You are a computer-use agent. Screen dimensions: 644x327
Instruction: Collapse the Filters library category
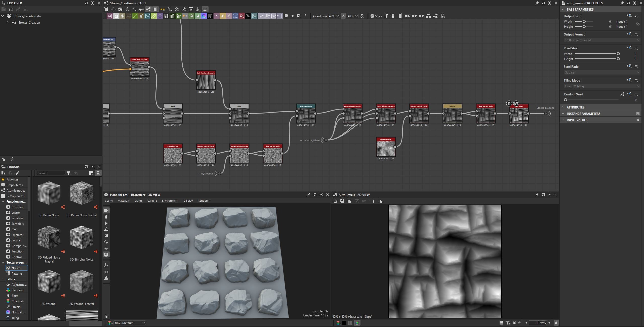click(x=3, y=279)
